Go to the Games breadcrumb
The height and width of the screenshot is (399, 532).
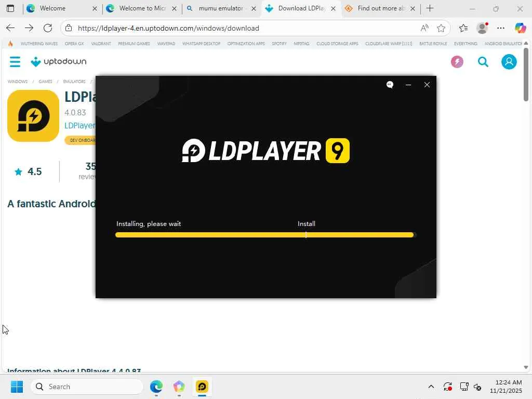46,82
